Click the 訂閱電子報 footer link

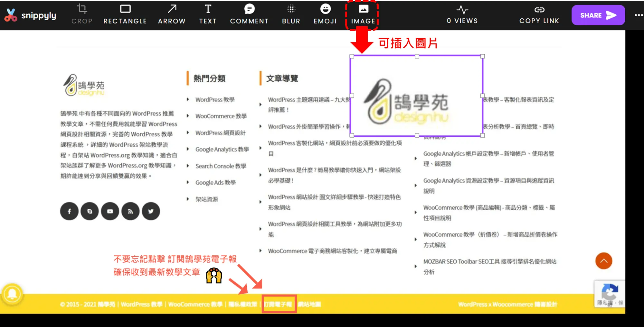click(278, 304)
